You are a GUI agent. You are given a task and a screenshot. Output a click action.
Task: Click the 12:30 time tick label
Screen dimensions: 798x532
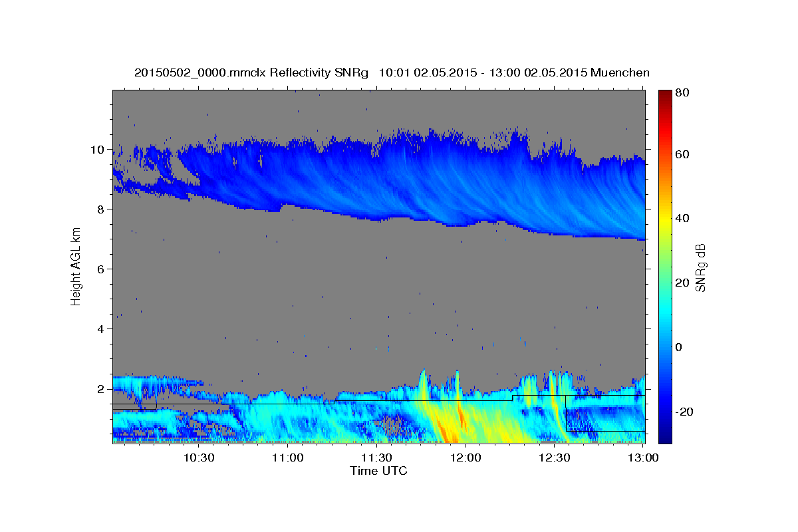554,458
